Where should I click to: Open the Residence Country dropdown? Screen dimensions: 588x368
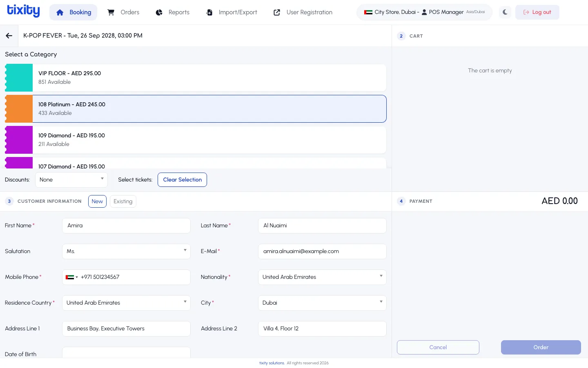tap(126, 303)
